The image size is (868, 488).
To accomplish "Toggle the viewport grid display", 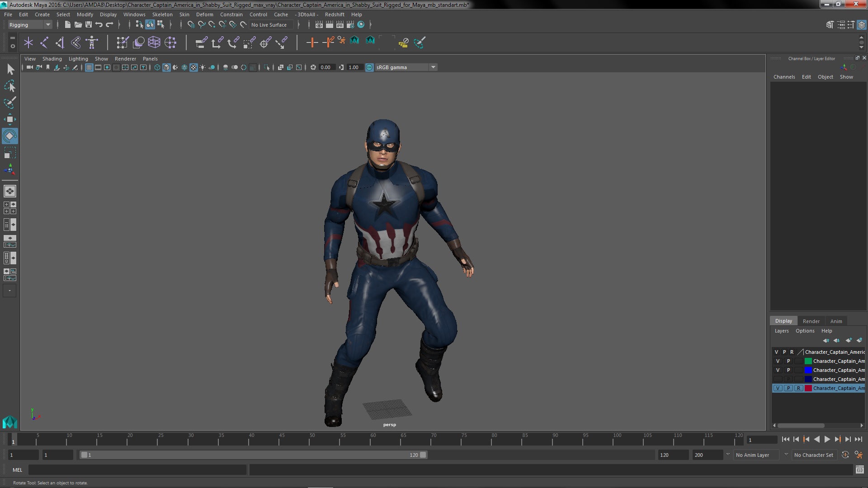I will (89, 67).
